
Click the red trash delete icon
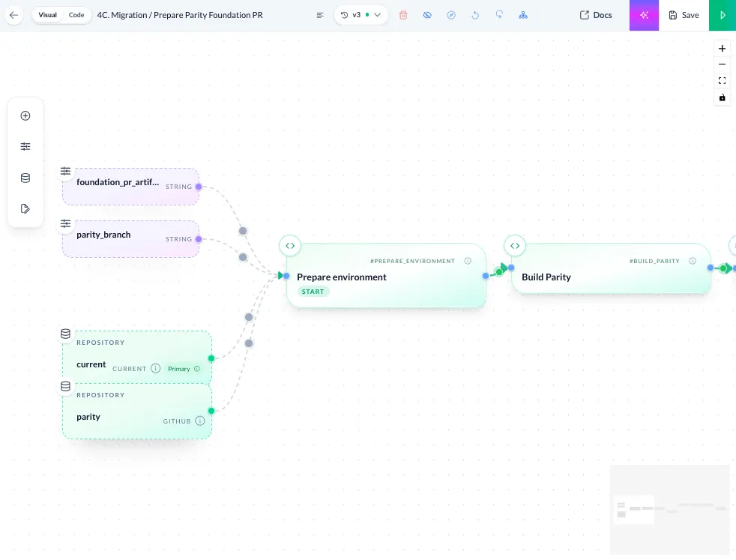click(403, 15)
